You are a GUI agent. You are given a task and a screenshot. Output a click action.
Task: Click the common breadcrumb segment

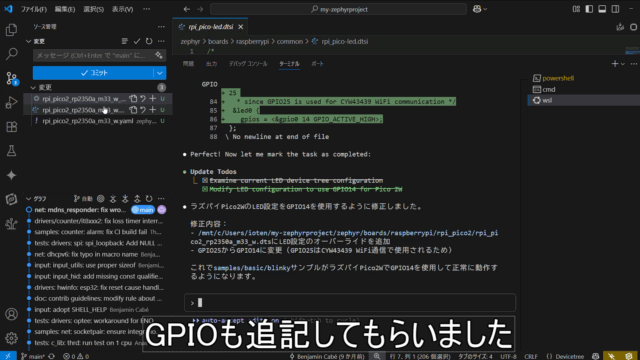[290, 41]
